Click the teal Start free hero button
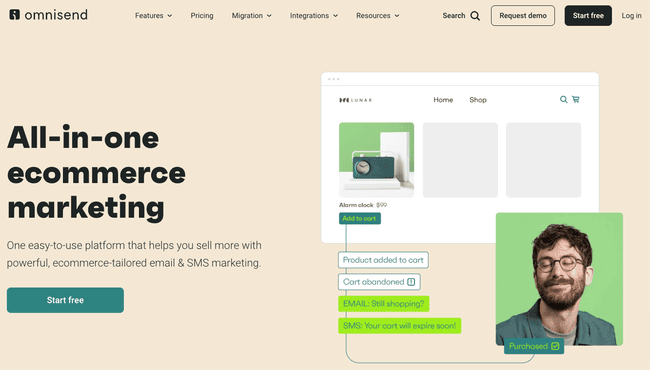This screenshot has width=650, height=370. click(65, 300)
